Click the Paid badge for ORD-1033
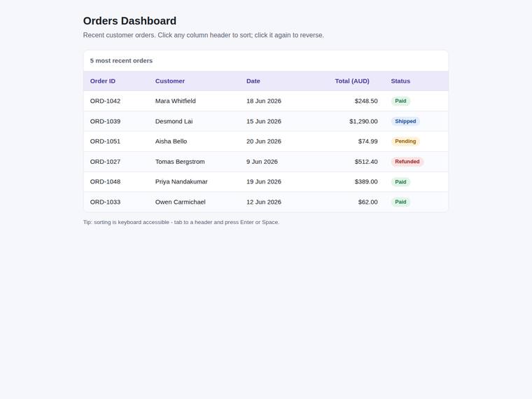Screen dimensions: 532x399 [400, 202]
